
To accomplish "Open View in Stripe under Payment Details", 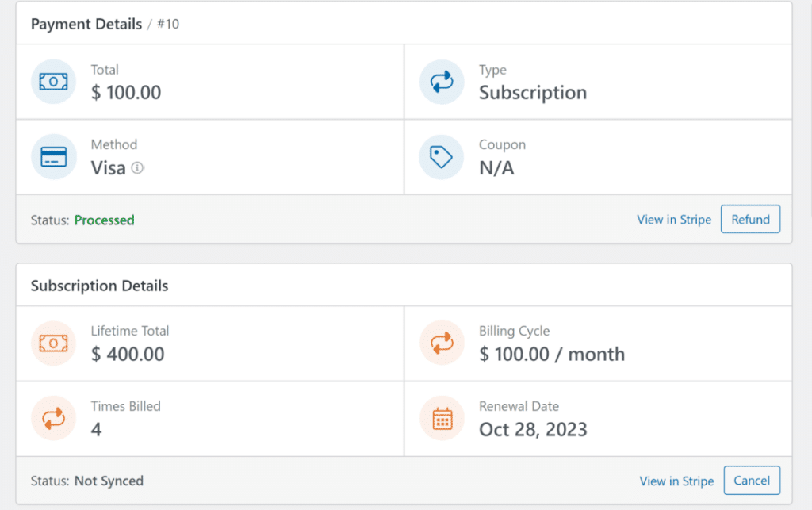I will (x=674, y=220).
